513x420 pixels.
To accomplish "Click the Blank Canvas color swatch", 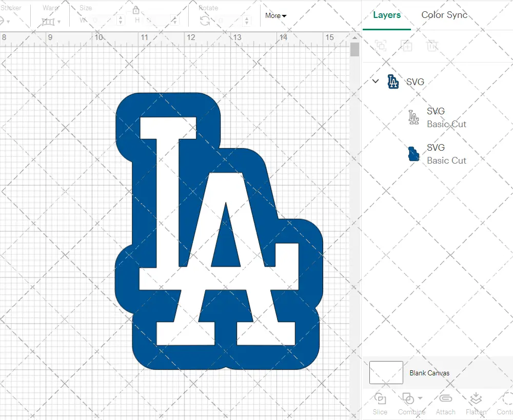I will pyautogui.click(x=386, y=373).
